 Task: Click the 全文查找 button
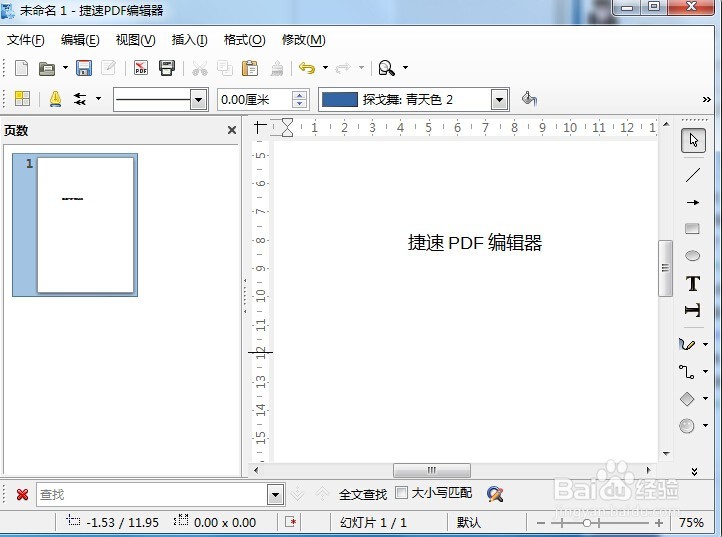click(363, 495)
